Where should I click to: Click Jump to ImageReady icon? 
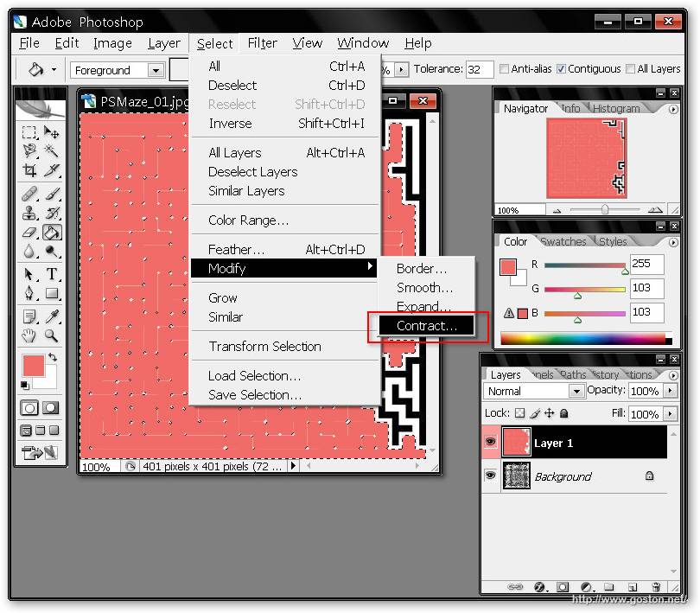(x=40, y=452)
